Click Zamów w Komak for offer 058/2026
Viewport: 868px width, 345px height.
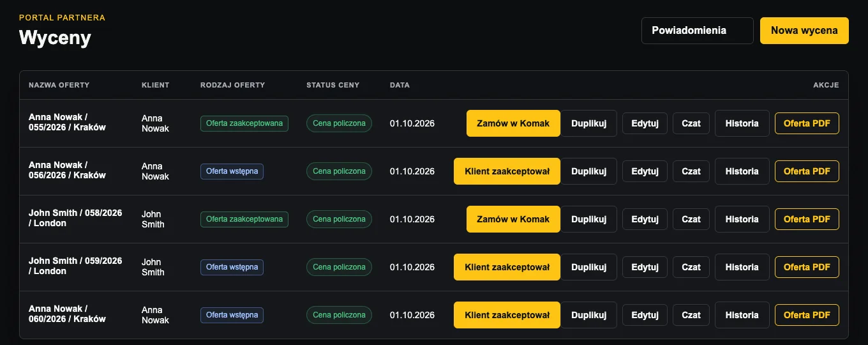pyautogui.click(x=513, y=219)
